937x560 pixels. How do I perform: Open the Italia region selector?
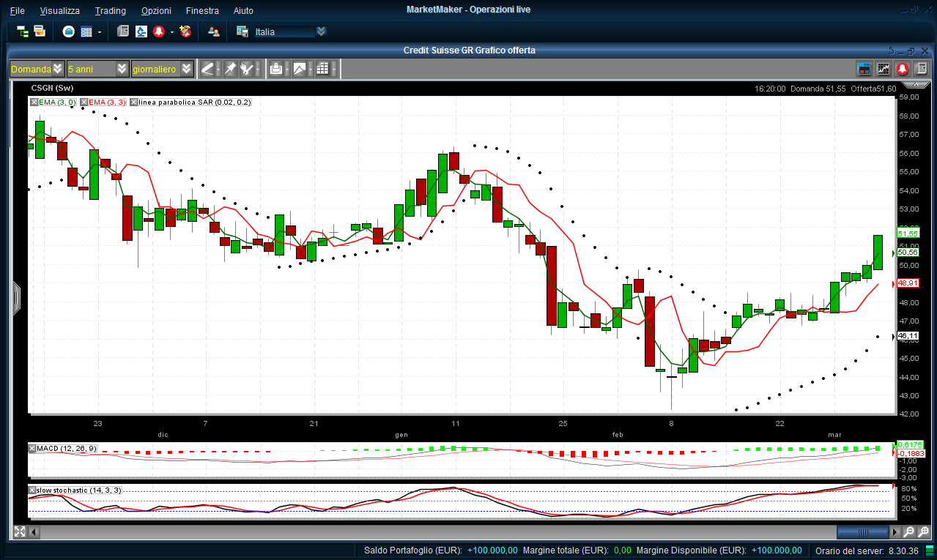320,31
